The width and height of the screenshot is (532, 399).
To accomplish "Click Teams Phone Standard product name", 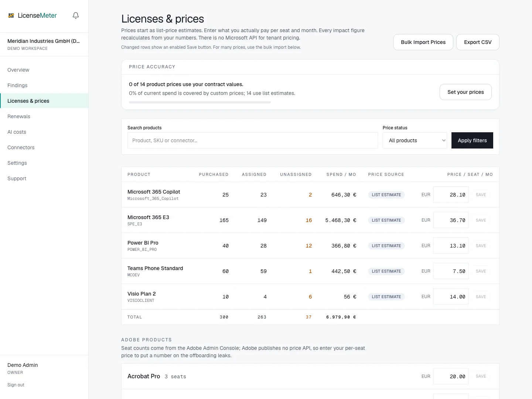I will pyautogui.click(x=155, y=268).
